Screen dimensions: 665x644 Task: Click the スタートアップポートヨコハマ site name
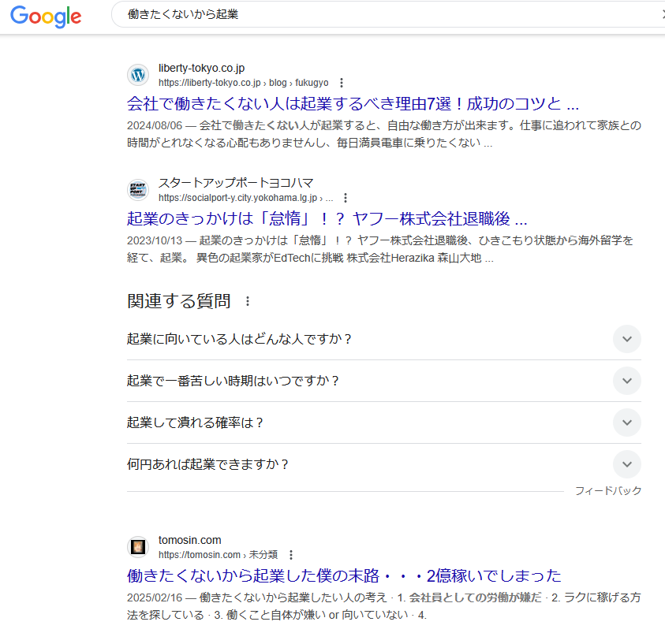(236, 183)
